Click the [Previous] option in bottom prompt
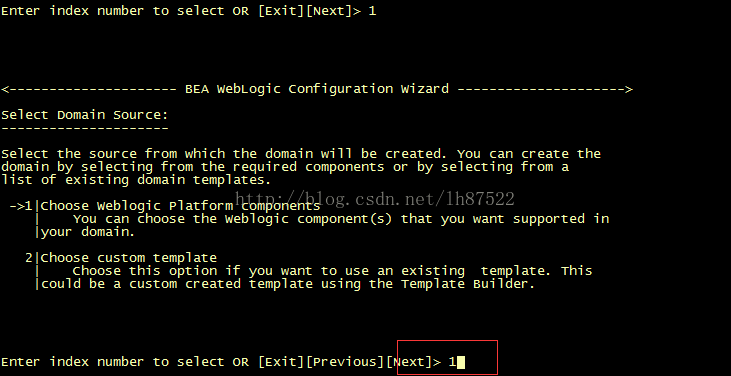Screen dimensions: 731x376 (x=345, y=362)
